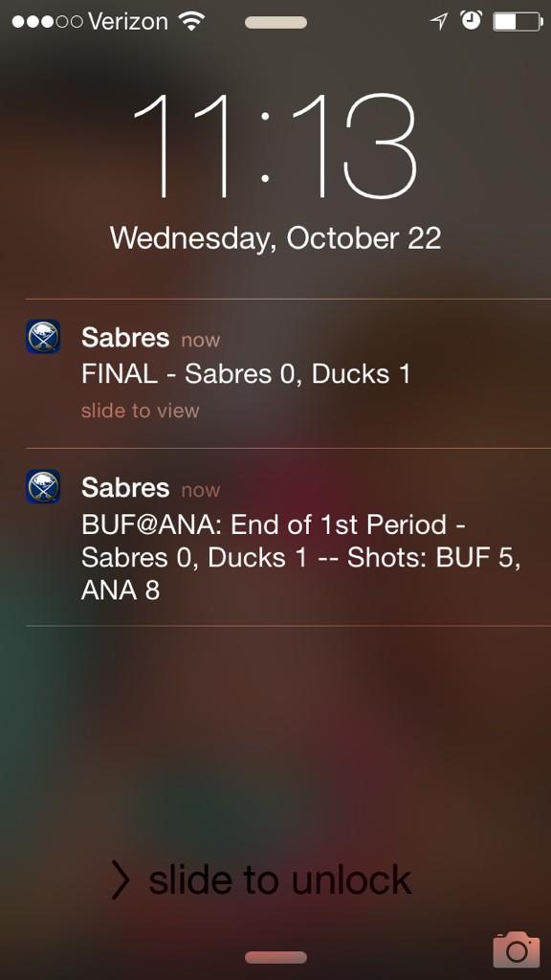This screenshot has height=980, width=551.
Task: Tap the 11:13 clock display
Action: pos(275,146)
